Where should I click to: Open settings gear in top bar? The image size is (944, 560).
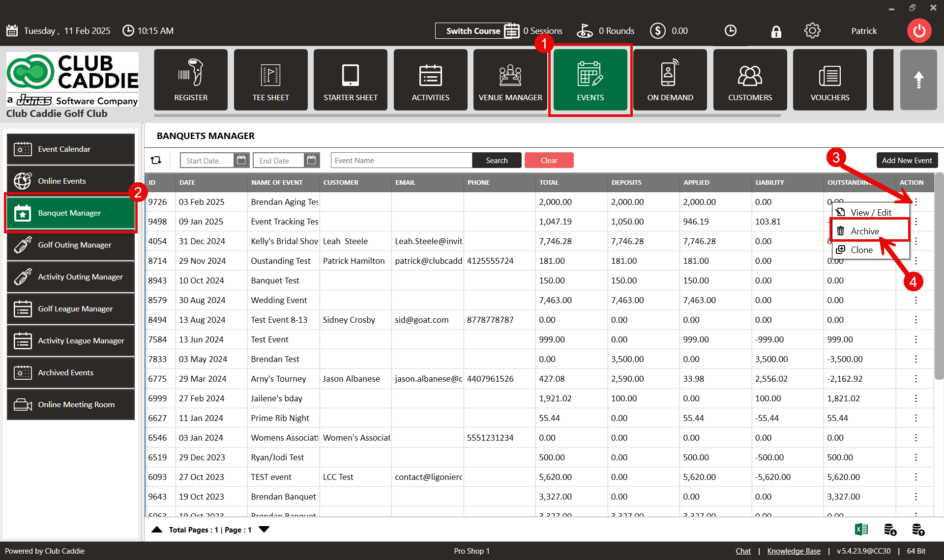point(812,31)
